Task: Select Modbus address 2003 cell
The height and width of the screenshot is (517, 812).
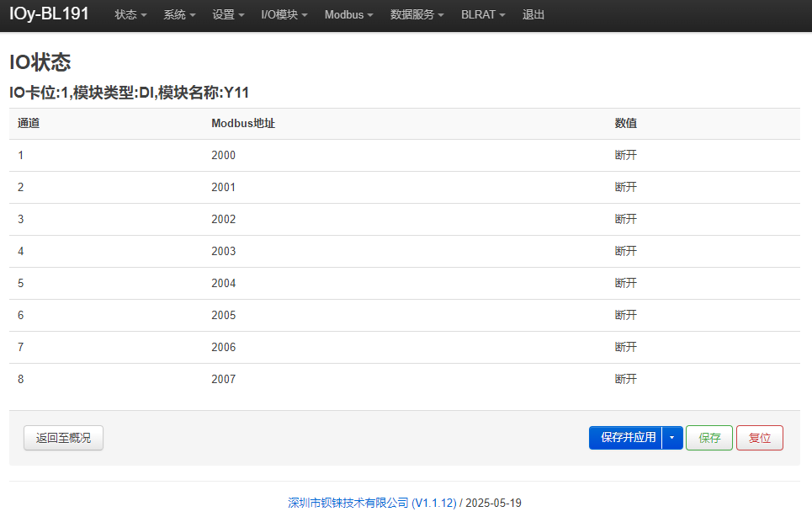Action: [223, 252]
